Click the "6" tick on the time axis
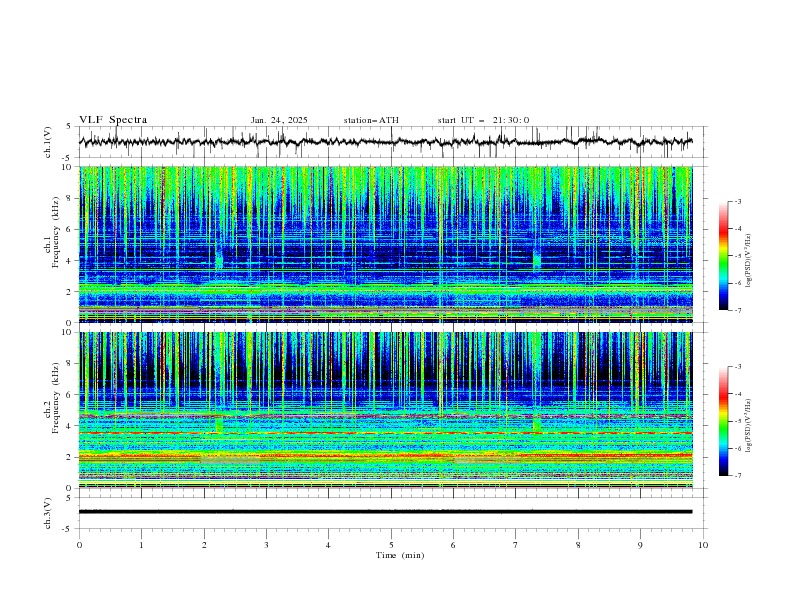Image resolution: width=792 pixels, height=612 pixels. click(454, 545)
